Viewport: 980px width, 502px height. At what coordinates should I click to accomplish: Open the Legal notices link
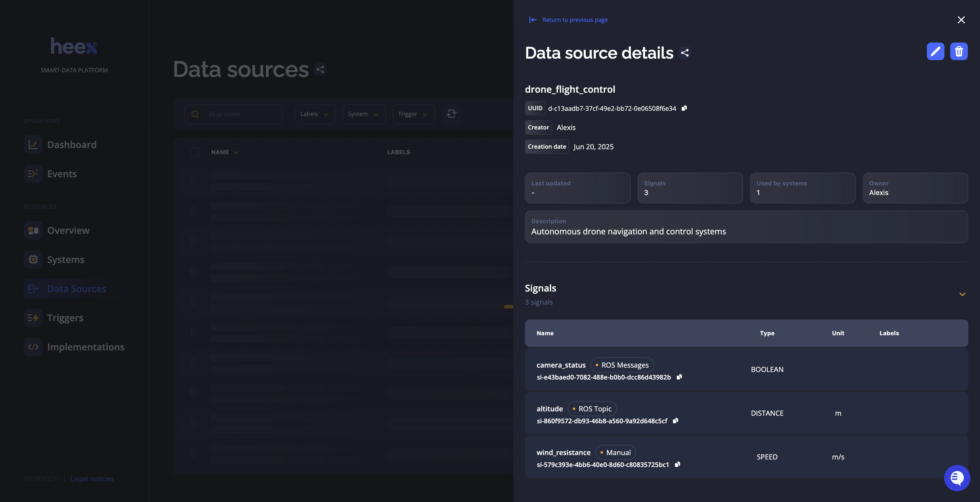tap(92, 479)
